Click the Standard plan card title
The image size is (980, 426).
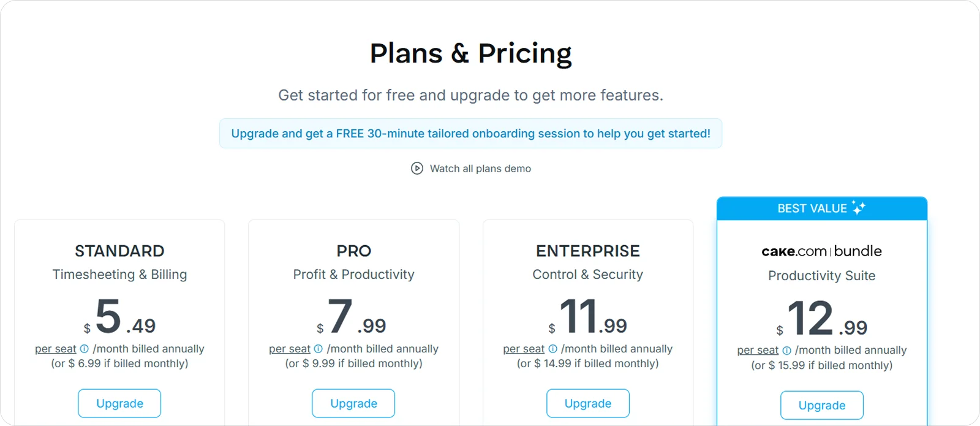coord(119,251)
